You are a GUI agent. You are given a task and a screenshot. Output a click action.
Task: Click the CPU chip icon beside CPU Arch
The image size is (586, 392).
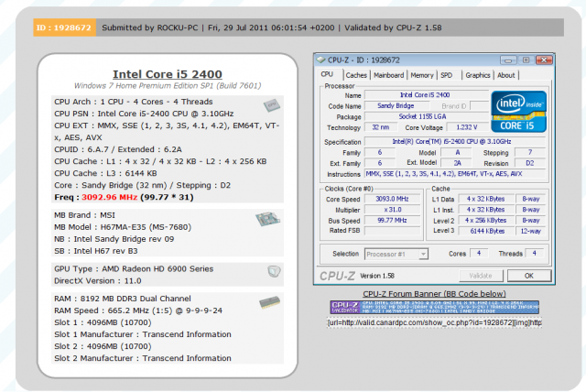coord(272,105)
